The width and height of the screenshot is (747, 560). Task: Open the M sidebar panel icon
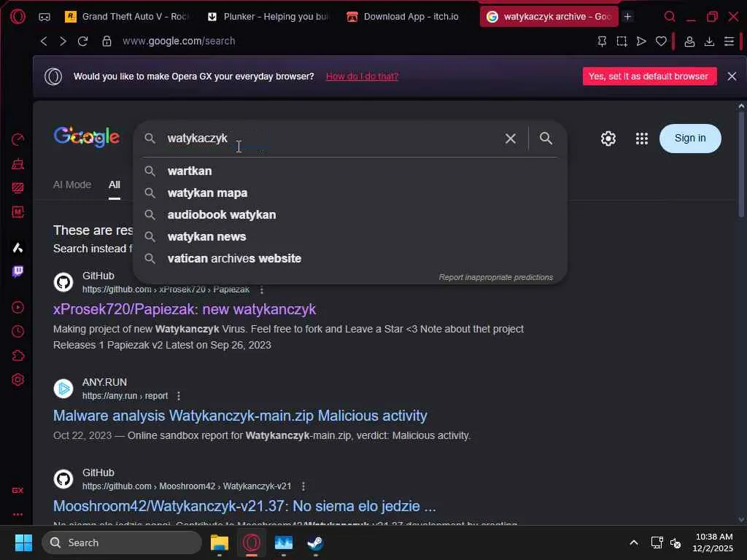(18, 212)
